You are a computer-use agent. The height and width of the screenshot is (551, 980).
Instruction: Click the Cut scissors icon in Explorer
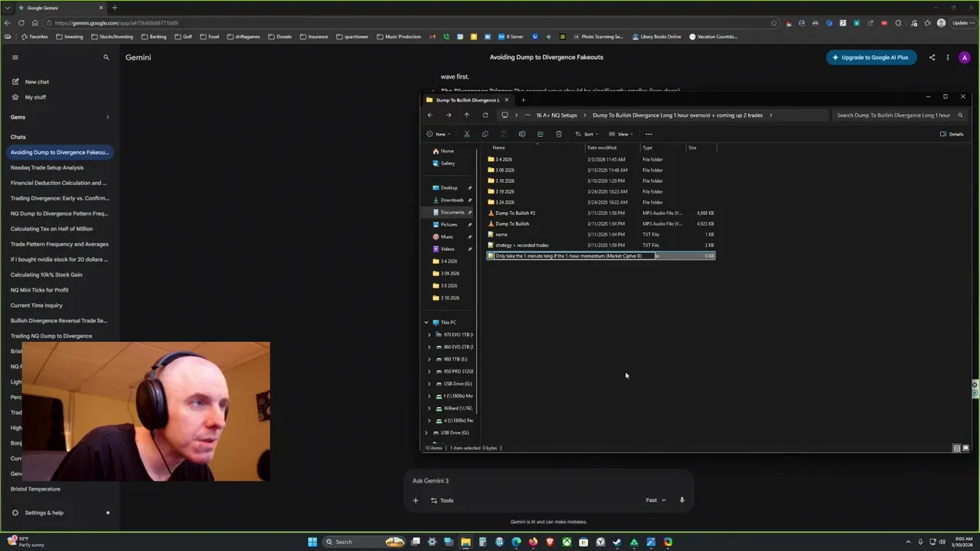click(x=467, y=134)
